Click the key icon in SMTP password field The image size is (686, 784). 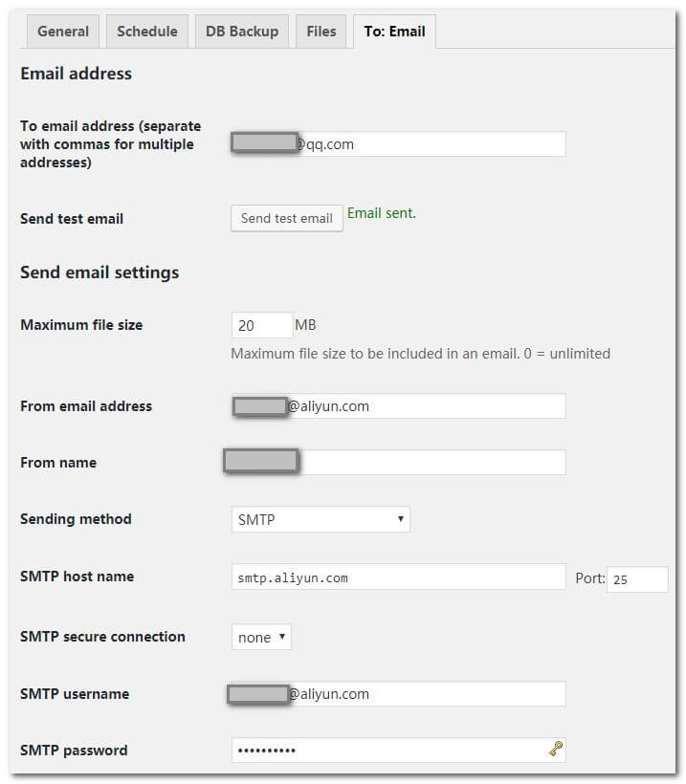[x=555, y=750]
